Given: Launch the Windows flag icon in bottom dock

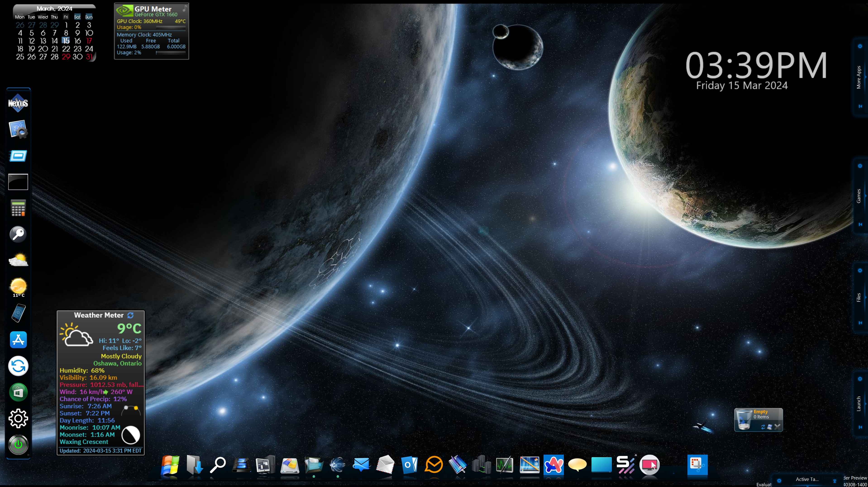Looking at the screenshot, I should click(170, 465).
